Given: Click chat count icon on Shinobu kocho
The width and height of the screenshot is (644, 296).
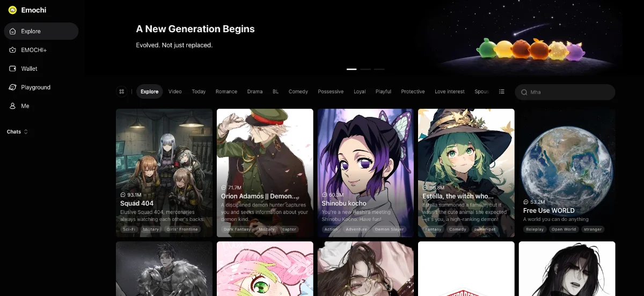Looking at the screenshot, I should [324, 195].
